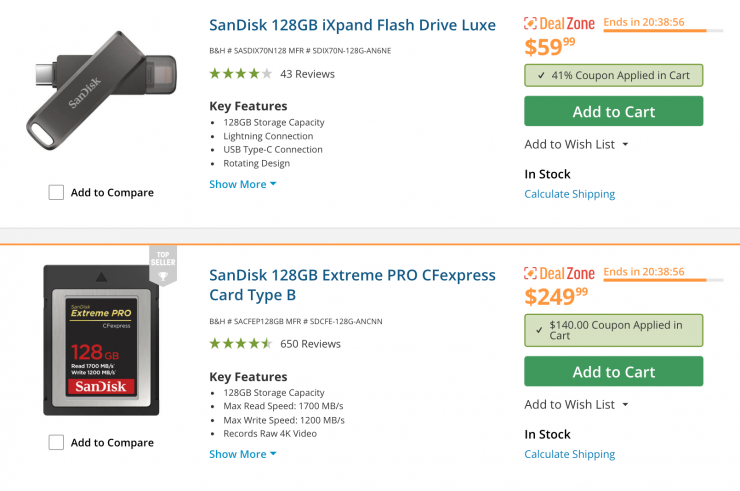Click the deal countdown progress bar for iXpand
This screenshot has height=491, width=740.
point(663,31)
